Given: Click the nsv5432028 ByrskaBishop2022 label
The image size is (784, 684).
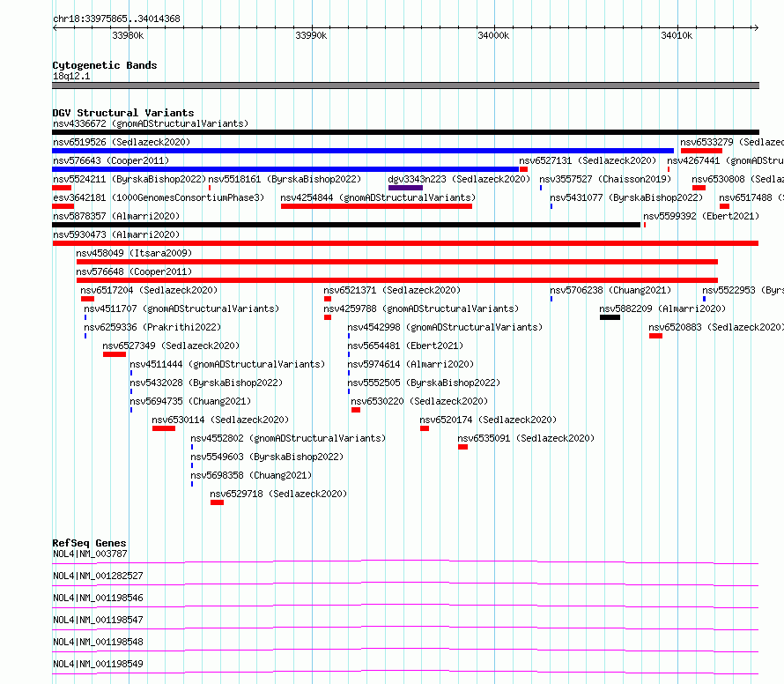Looking at the screenshot, I should click(x=206, y=383).
